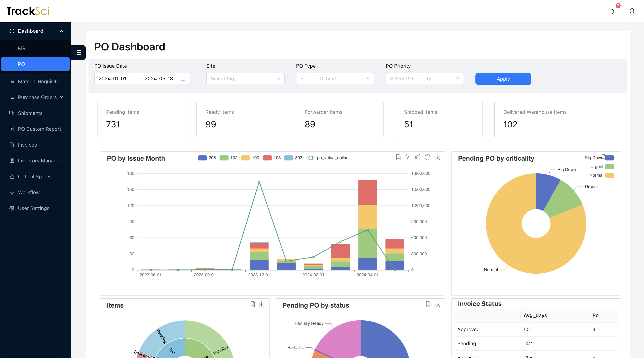Click the Shipments truck icon
644x358 pixels.
coord(12,113)
